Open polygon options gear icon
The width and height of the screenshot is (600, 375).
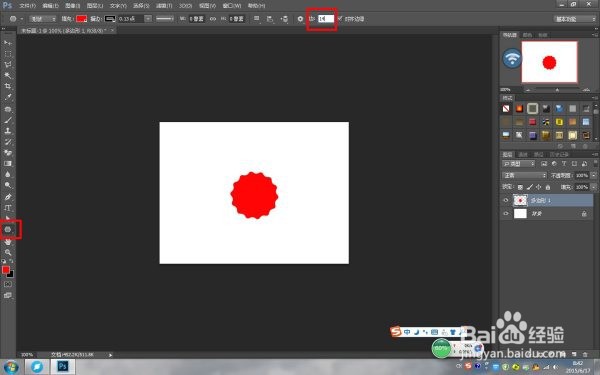[x=300, y=19]
